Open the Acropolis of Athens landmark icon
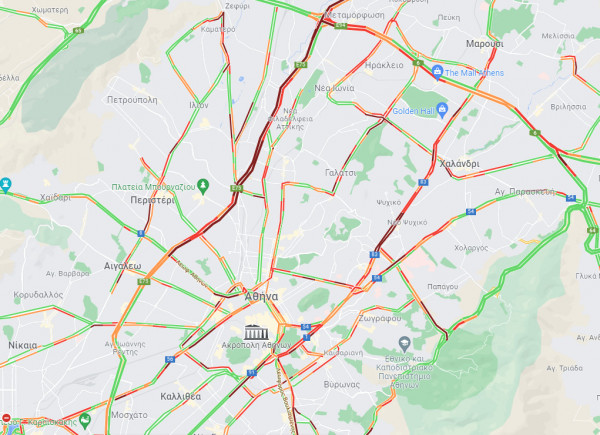The image size is (600, 435). [x=256, y=332]
